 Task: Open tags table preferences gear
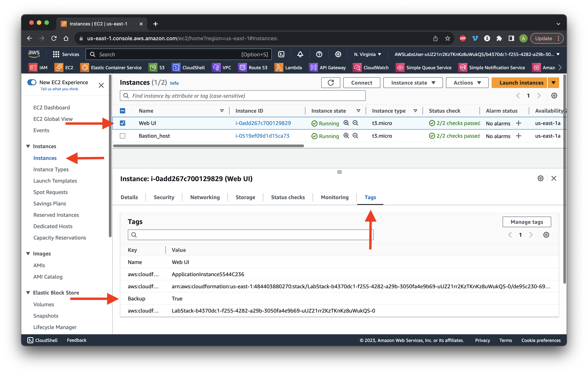click(546, 235)
